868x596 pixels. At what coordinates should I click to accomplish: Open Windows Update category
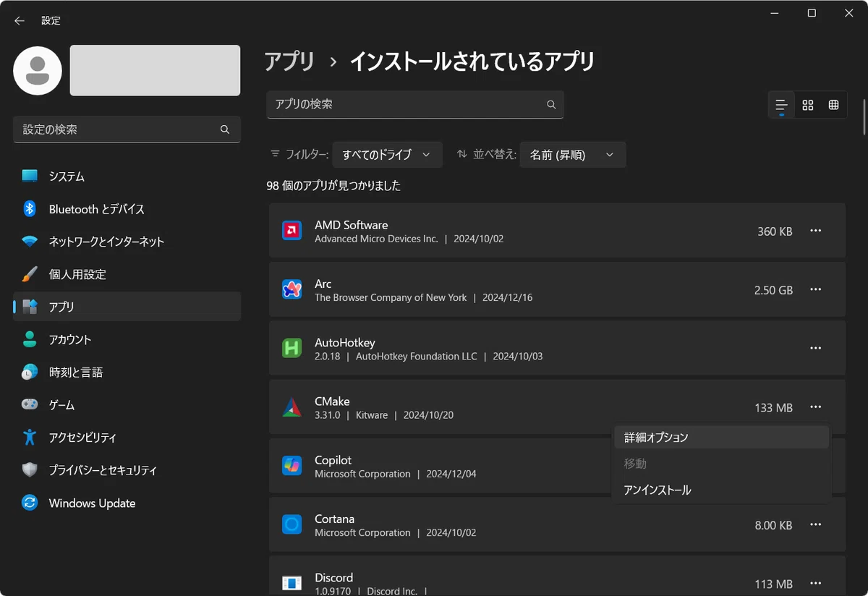127,503
